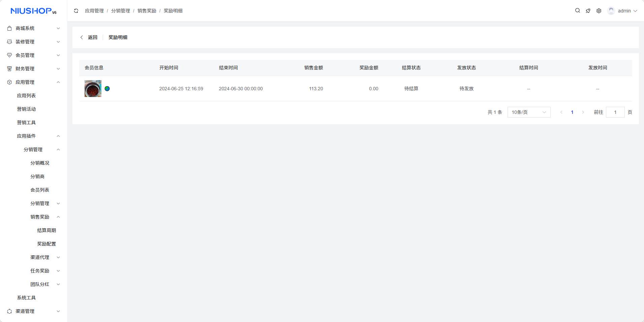Open the admin user dropdown menu
This screenshot has width=644, height=322.
(x=627, y=11)
